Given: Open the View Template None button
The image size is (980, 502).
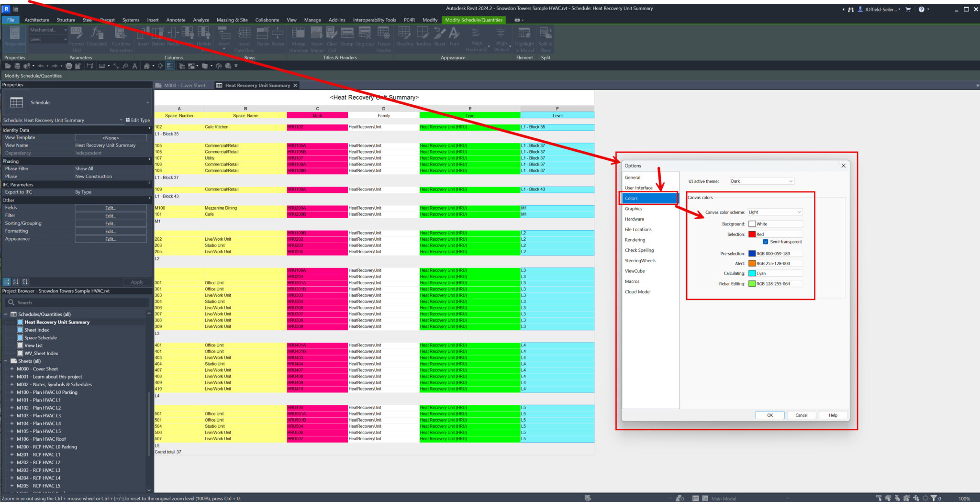Looking at the screenshot, I should [111, 138].
